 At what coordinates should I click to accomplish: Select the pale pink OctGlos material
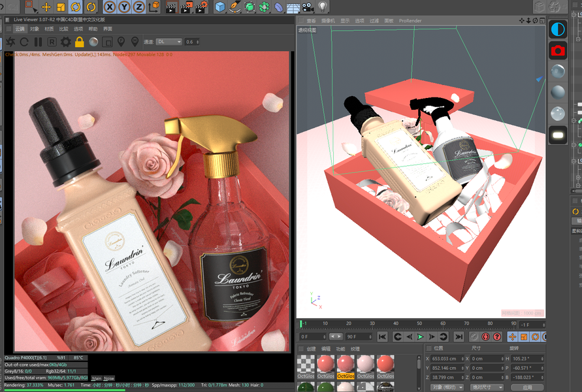(x=366, y=367)
